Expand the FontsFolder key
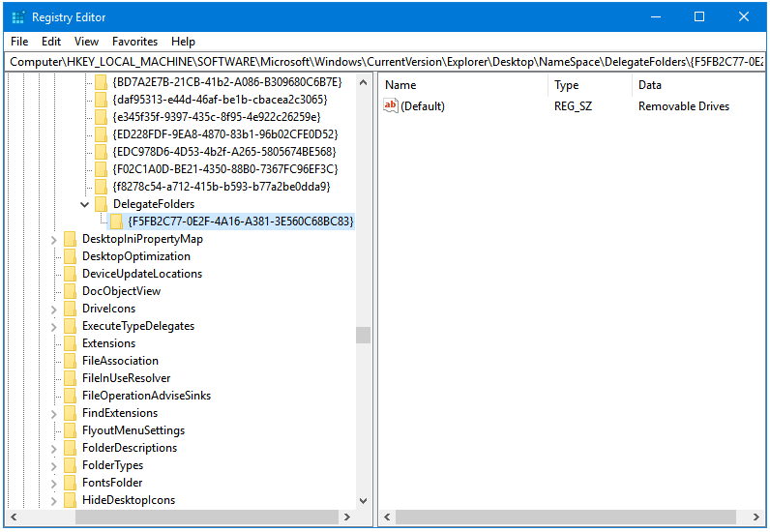This screenshot has width=770, height=532. point(54,484)
